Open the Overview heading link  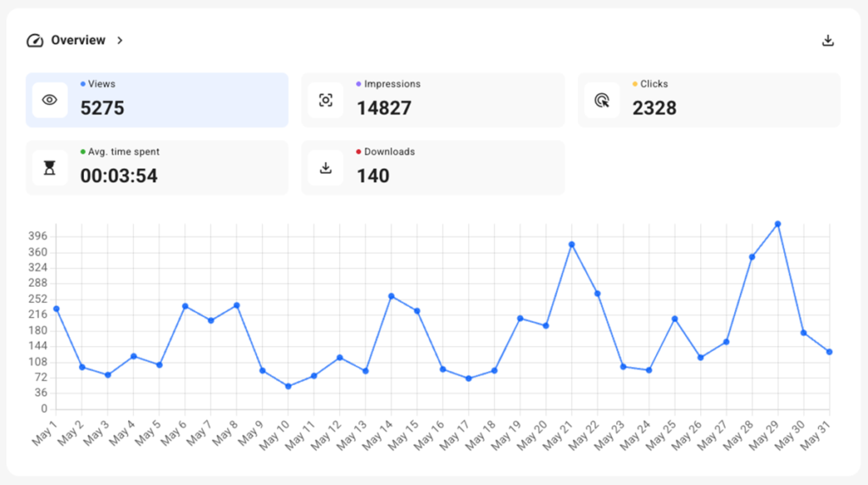(78, 41)
